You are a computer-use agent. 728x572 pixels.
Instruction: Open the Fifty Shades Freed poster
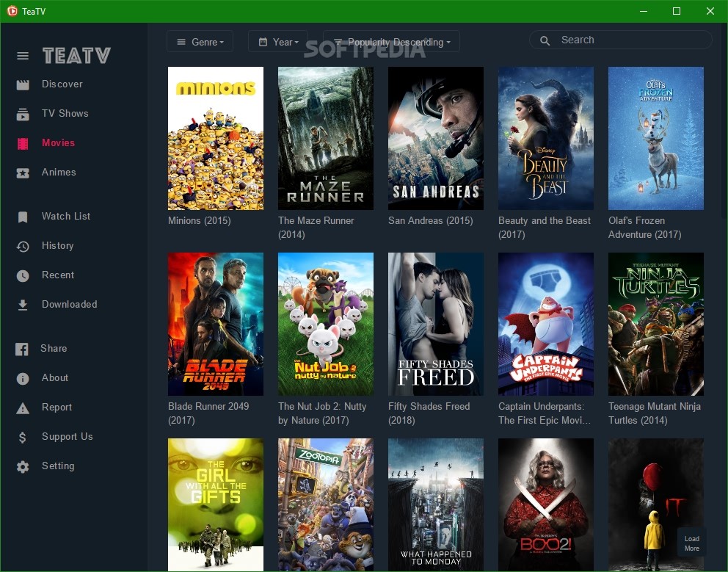coord(435,324)
